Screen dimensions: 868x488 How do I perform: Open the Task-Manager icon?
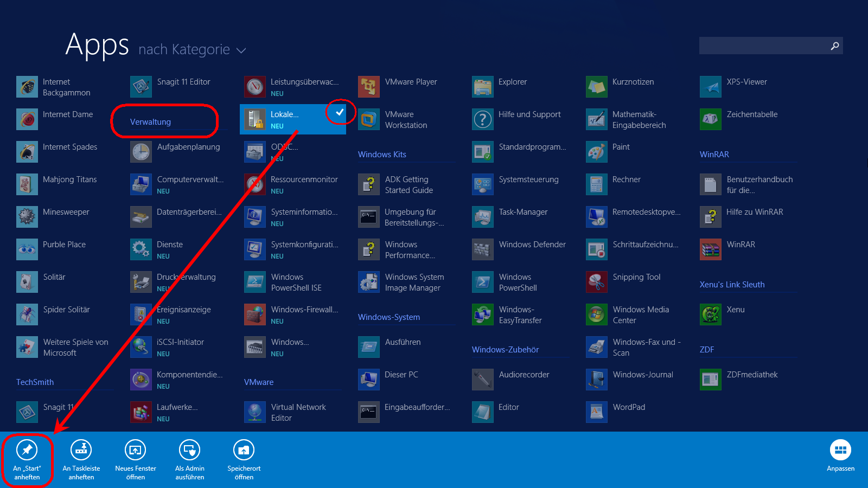483,217
